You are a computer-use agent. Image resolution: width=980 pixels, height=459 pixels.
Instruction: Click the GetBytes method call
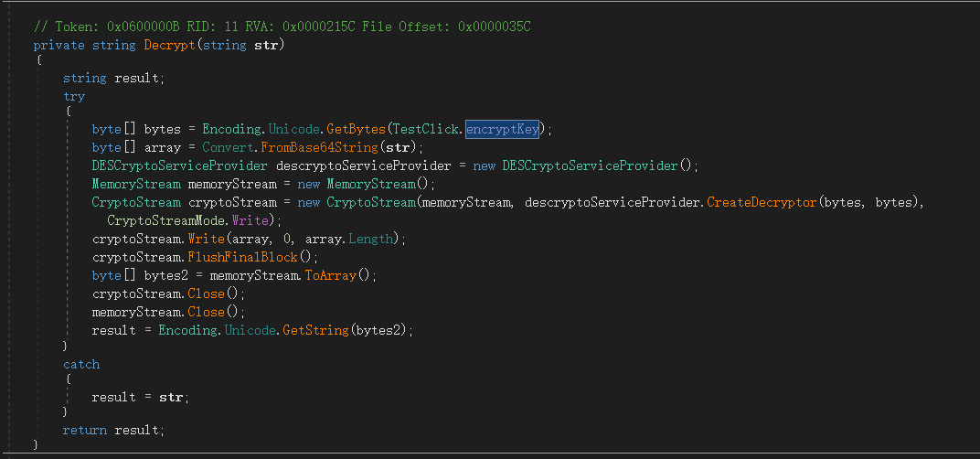(x=353, y=129)
